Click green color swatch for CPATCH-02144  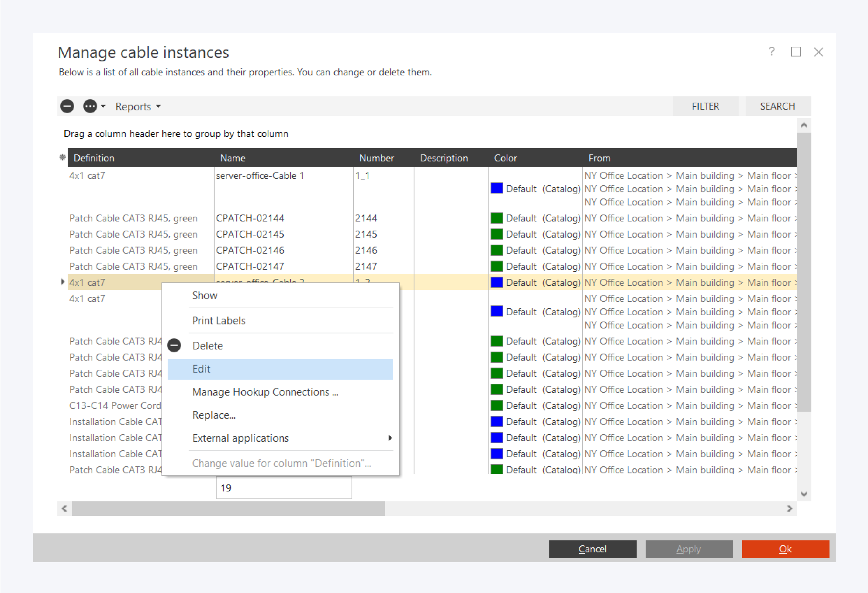click(496, 218)
